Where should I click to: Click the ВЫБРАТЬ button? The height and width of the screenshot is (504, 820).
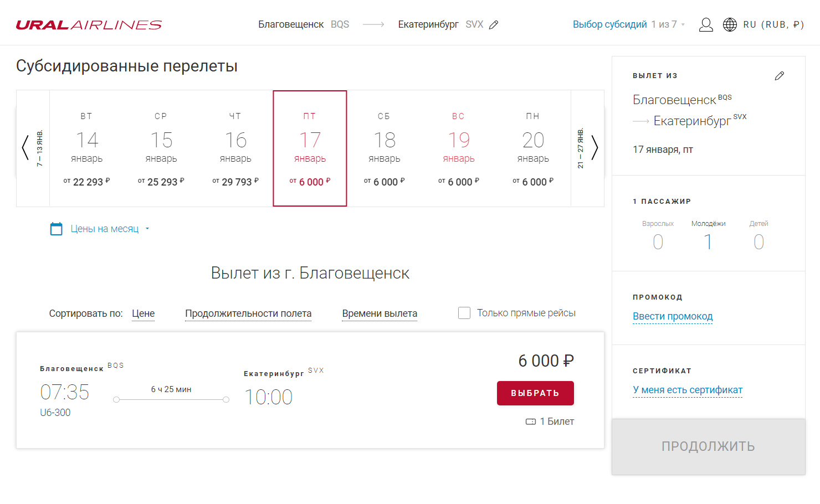tap(535, 393)
